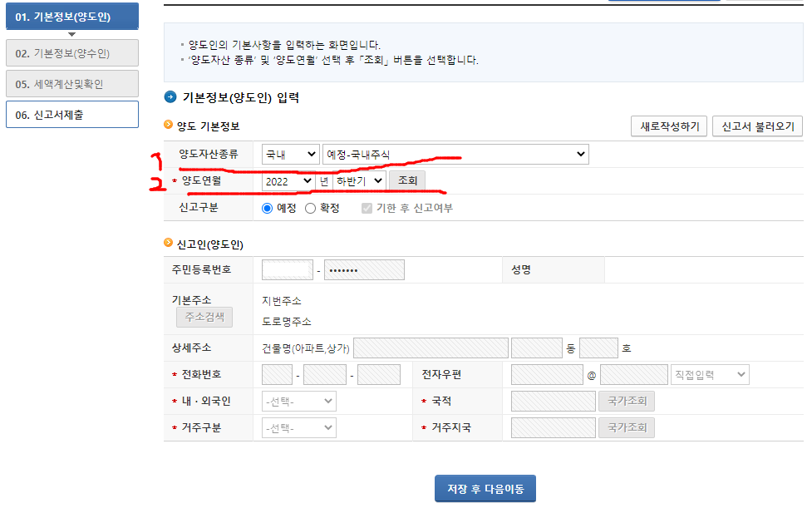Select the 예정 declaration radio button
The image size is (812, 508).
click(x=268, y=209)
